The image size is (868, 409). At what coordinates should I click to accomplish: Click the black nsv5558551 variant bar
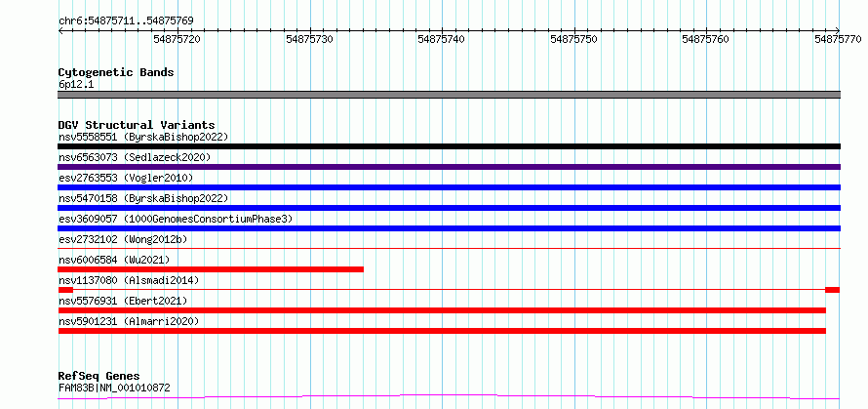(449, 146)
